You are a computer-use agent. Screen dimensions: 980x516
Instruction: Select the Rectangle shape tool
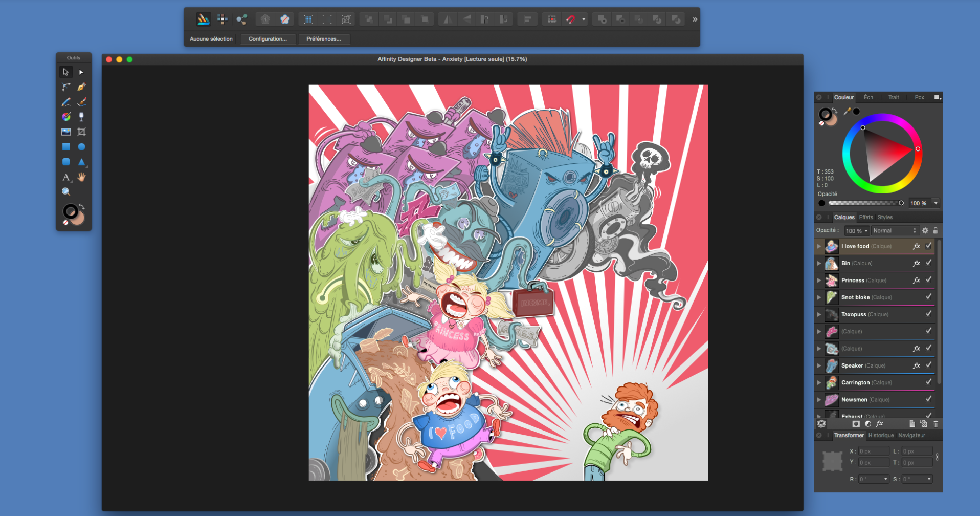(x=65, y=147)
